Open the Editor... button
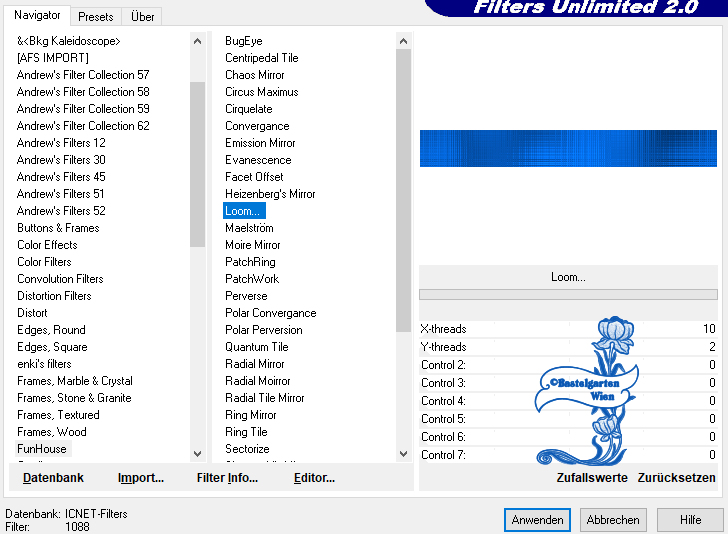Screen dimensions: 728x534 pyautogui.click(x=314, y=478)
